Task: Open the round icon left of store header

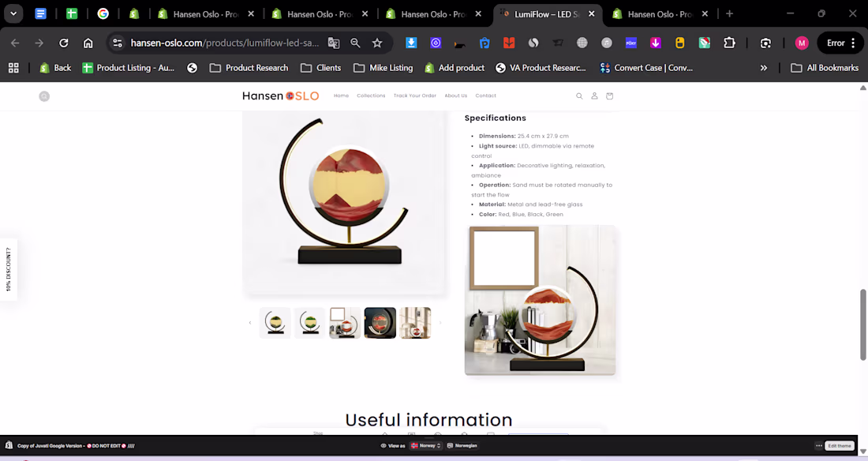Action: tap(44, 96)
